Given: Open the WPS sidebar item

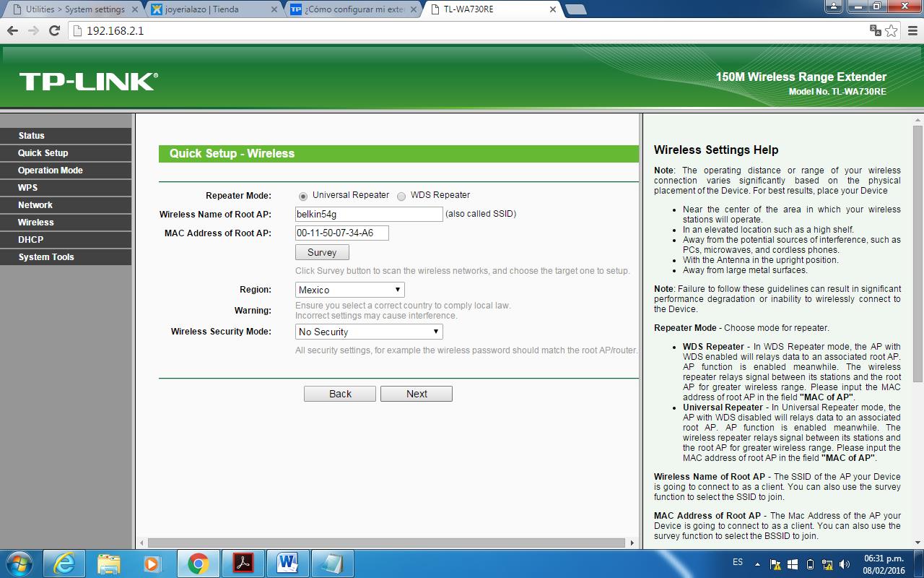Looking at the screenshot, I should 66,188.
